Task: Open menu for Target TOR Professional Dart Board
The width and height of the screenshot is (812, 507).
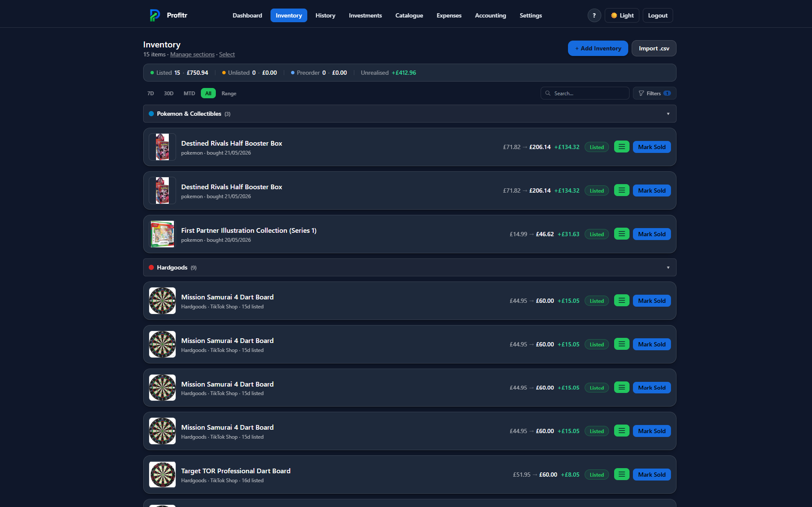Action: click(x=621, y=475)
